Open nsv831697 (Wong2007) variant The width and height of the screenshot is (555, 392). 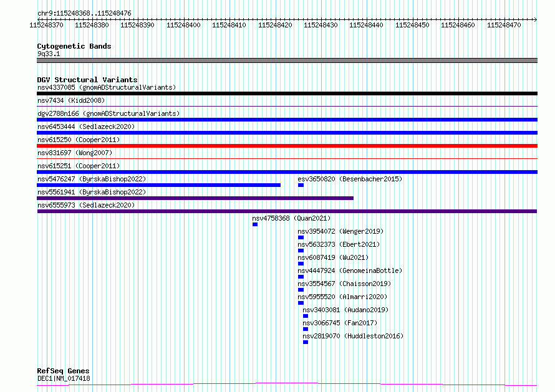(x=75, y=153)
